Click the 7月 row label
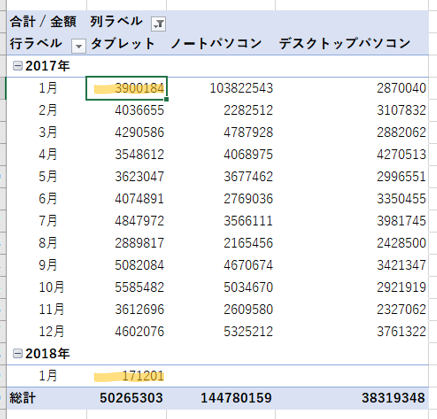Image resolution: width=437 pixels, height=419 pixels. [x=48, y=221]
